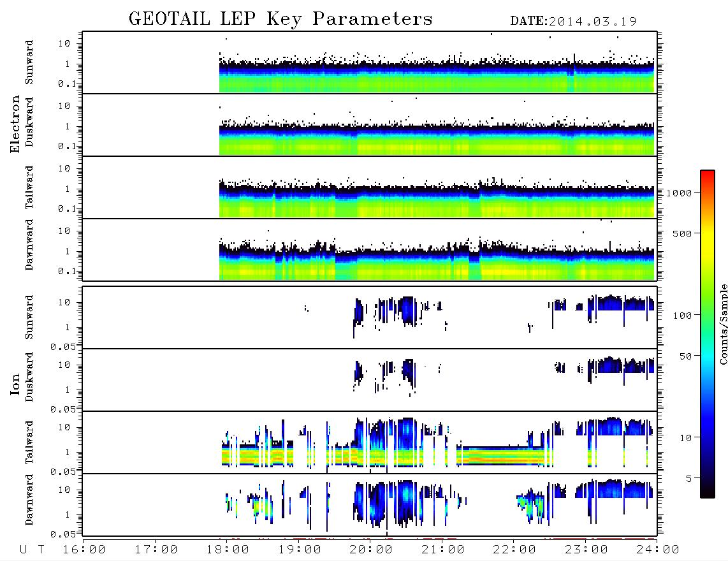Click the "100" color bar tick label
This screenshot has height=561, width=728.
point(682,316)
